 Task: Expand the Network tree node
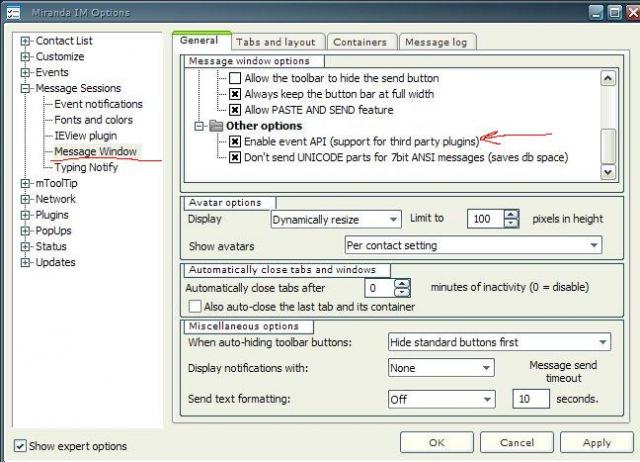[25, 199]
